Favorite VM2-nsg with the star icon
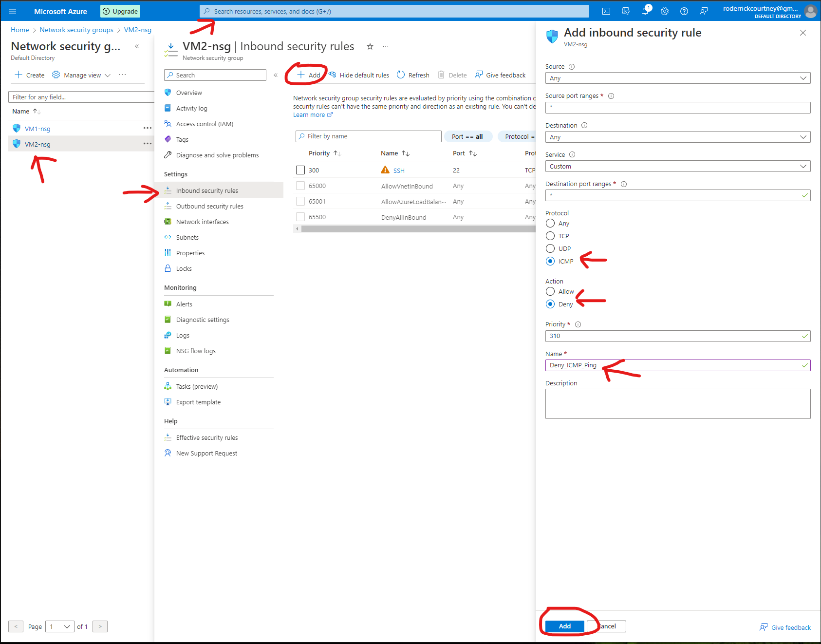 pos(370,46)
